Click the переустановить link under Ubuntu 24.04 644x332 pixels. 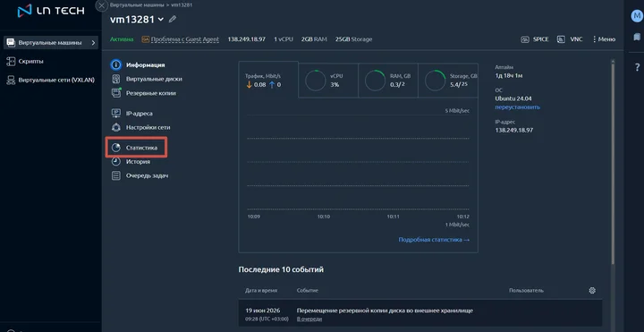518,106
